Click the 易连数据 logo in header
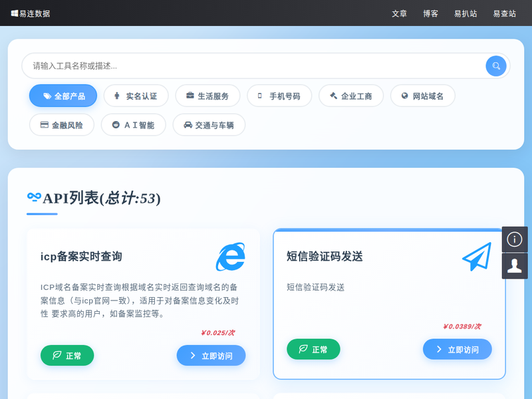Image resolution: width=532 pixels, height=399 pixels. pyautogui.click(x=31, y=13)
